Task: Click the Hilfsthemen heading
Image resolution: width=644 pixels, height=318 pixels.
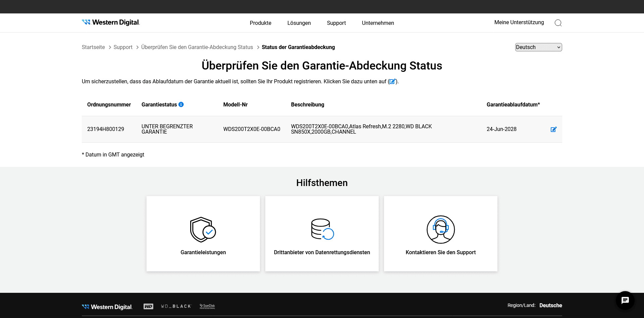Action: pos(322,183)
